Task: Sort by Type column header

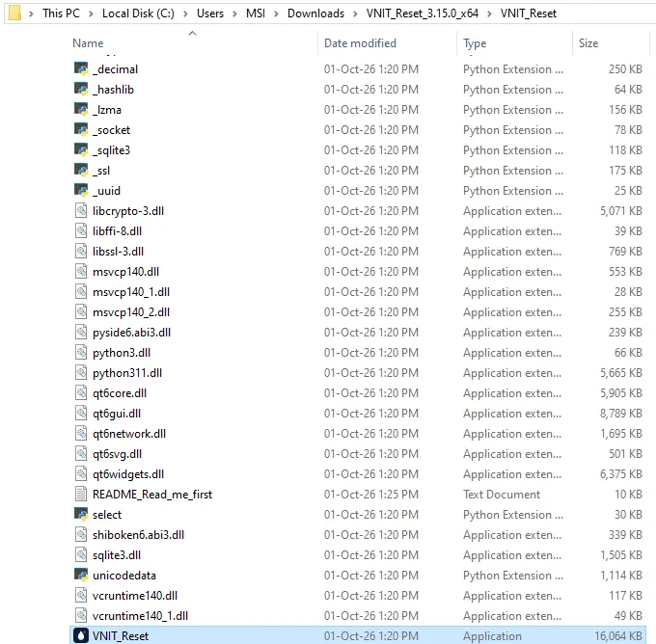Action: tap(475, 43)
